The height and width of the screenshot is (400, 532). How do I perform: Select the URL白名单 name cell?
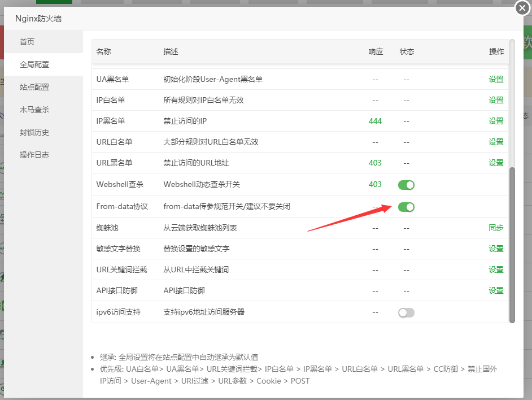coord(114,142)
